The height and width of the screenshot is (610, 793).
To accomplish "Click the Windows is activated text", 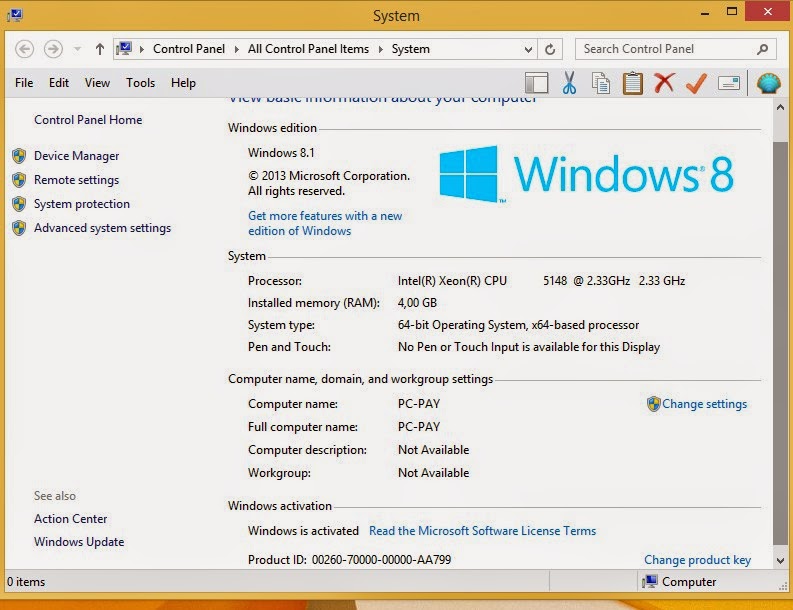I will pyautogui.click(x=303, y=531).
